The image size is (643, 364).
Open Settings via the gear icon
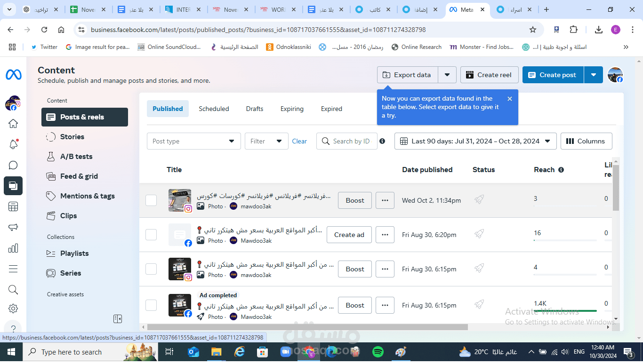[x=13, y=309]
